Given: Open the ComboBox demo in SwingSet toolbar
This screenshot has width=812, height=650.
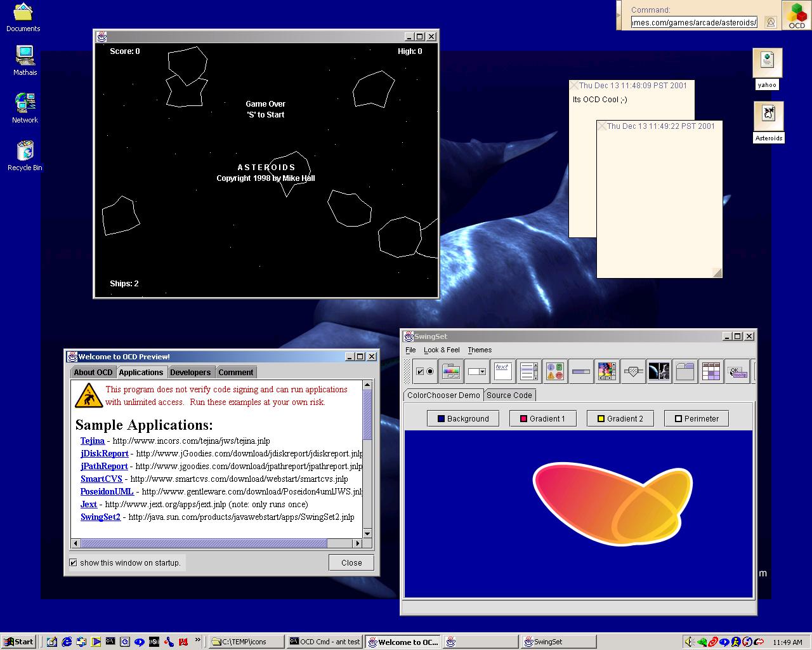Looking at the screenshot, I should [x=476, y=371].
